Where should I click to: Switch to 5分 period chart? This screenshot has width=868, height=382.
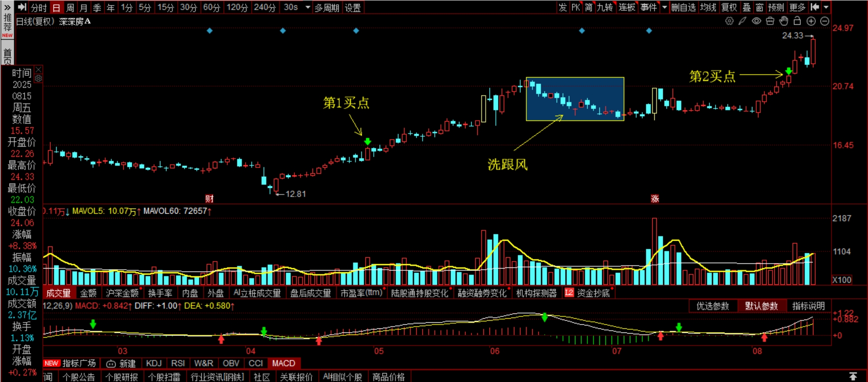(x=145, y=7)
